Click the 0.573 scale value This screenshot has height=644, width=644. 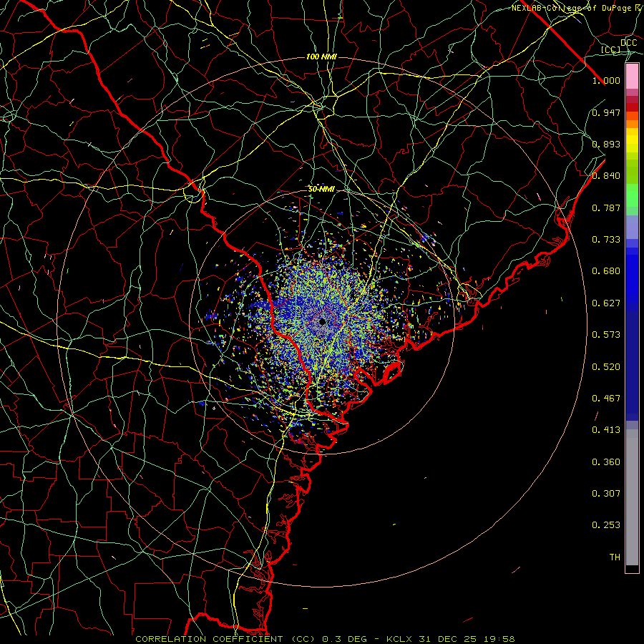(x=606, y=335)
